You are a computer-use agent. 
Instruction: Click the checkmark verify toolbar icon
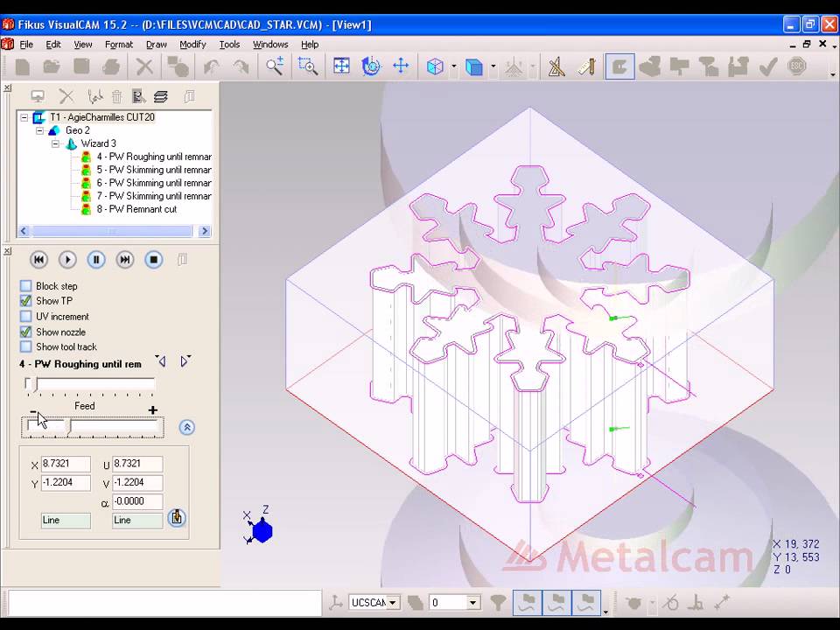768,67
